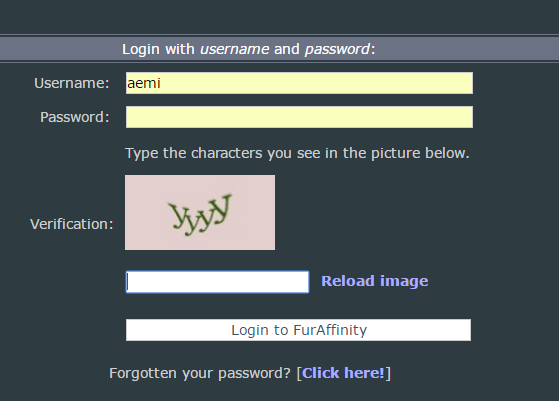Click the Username field containing aemi

click(299, 83)
